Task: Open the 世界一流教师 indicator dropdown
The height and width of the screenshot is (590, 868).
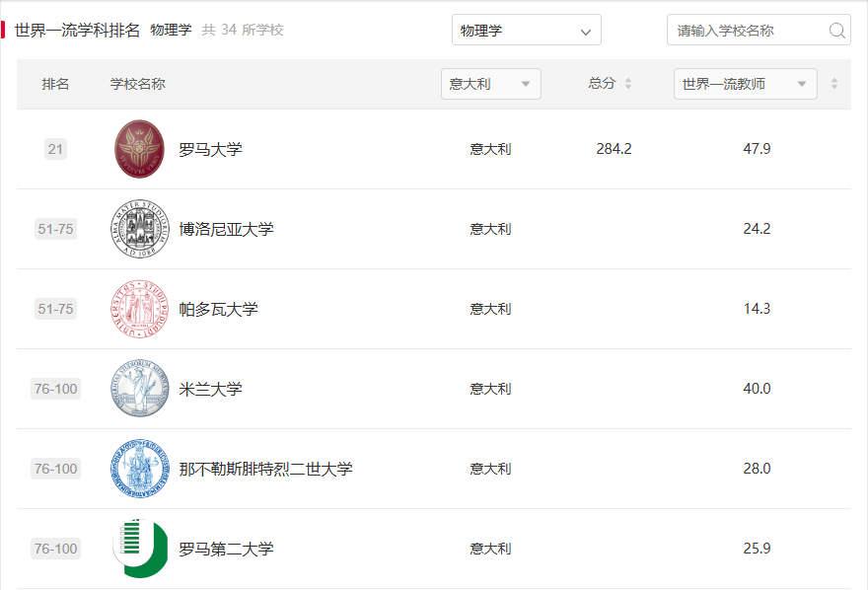Action: coord(745,84)
